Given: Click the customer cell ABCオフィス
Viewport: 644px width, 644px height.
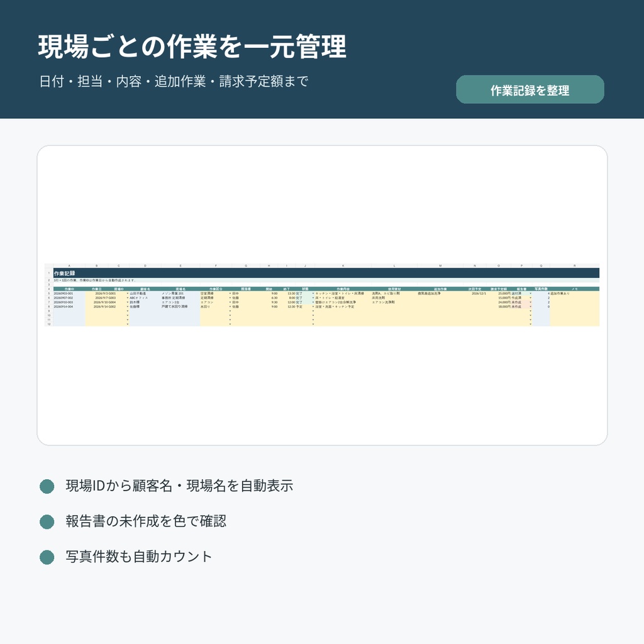Looking at the screenshot, I should point(145,297).
